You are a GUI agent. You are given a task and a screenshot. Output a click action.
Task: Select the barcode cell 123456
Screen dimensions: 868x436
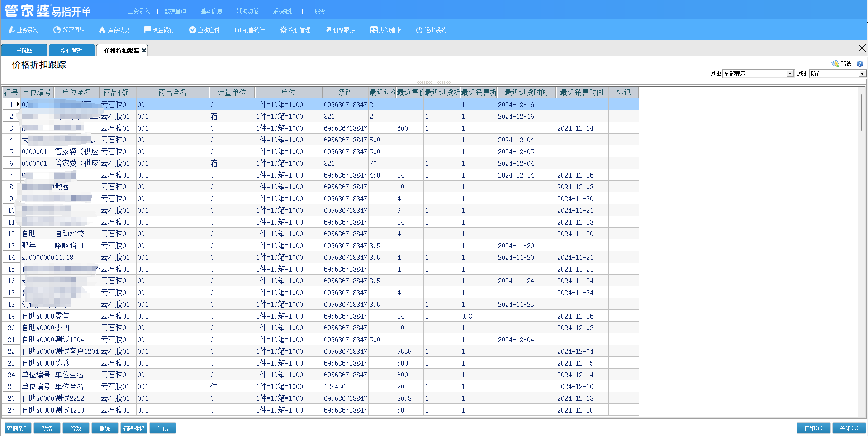click(x=345, y=387)
